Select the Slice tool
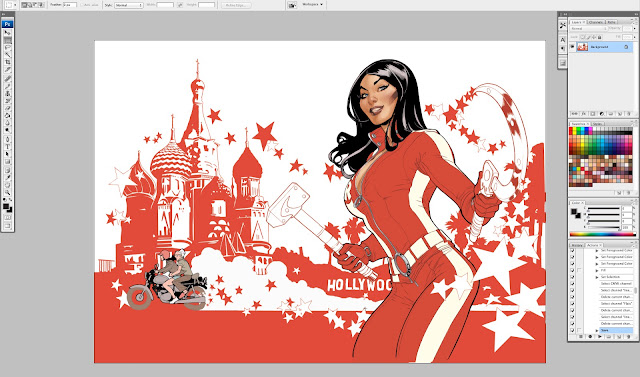The width and height of the screenshot is (640, 377). tap(8, 69)
